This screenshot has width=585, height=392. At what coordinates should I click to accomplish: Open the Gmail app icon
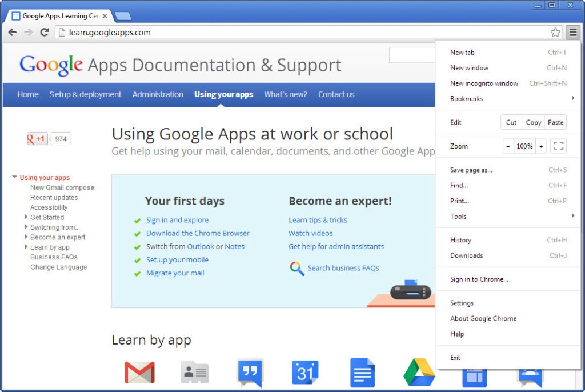pyautogui.click(x=139, y=372)
